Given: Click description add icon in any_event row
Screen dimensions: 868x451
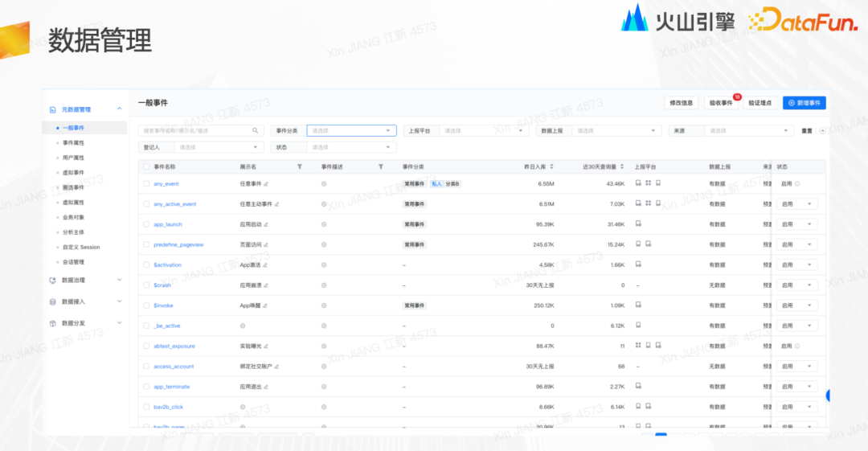Looking at the screenshot, I should point(324,184).
